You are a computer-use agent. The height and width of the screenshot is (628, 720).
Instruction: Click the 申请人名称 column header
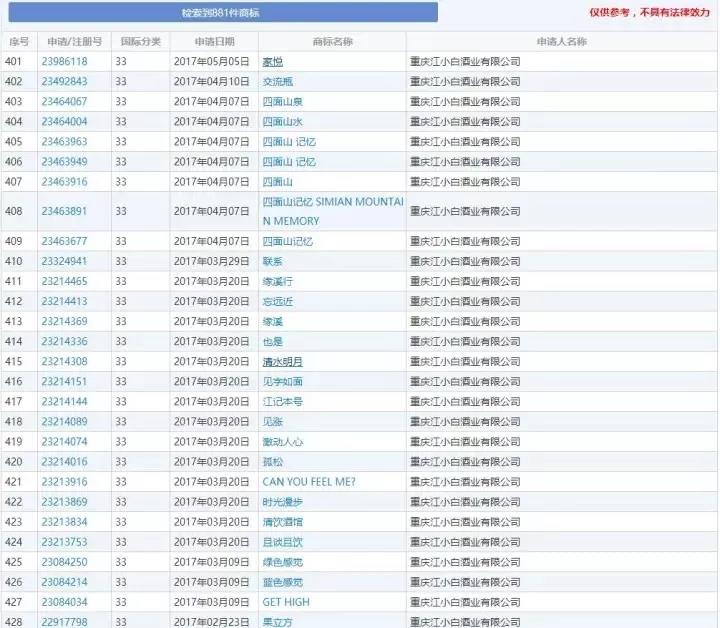click(x=561, y=42)
